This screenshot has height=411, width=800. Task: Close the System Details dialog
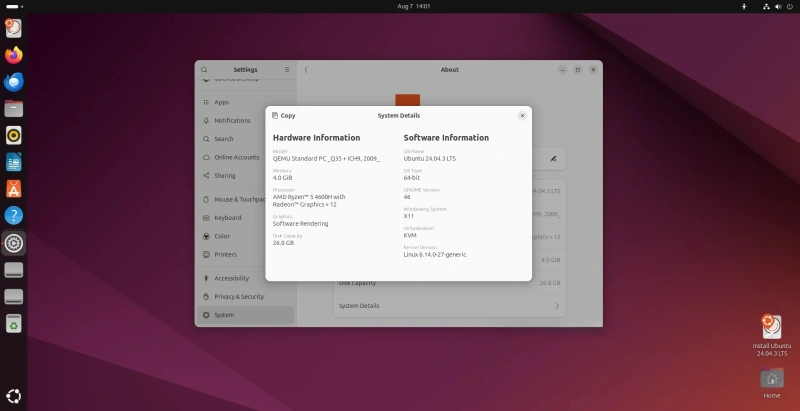pos(522,116)
